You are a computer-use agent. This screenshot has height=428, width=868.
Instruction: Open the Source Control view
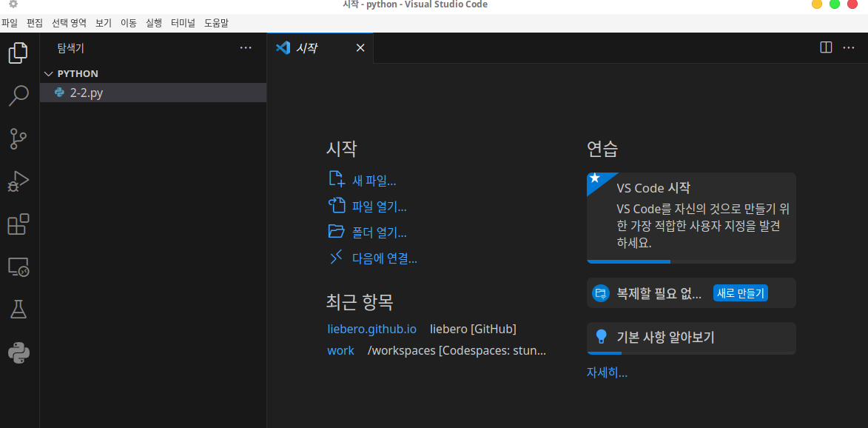(x=18, y=139)
